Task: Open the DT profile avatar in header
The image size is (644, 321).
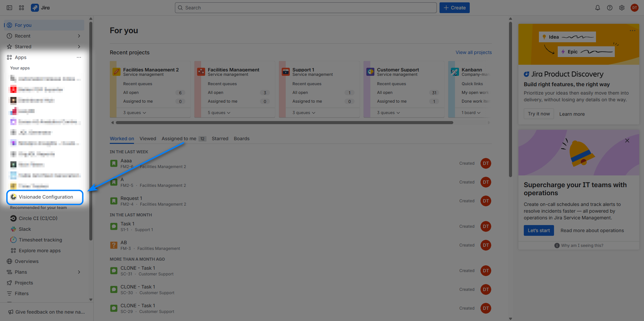Action: pyautogui.click(x=634, y=8)
